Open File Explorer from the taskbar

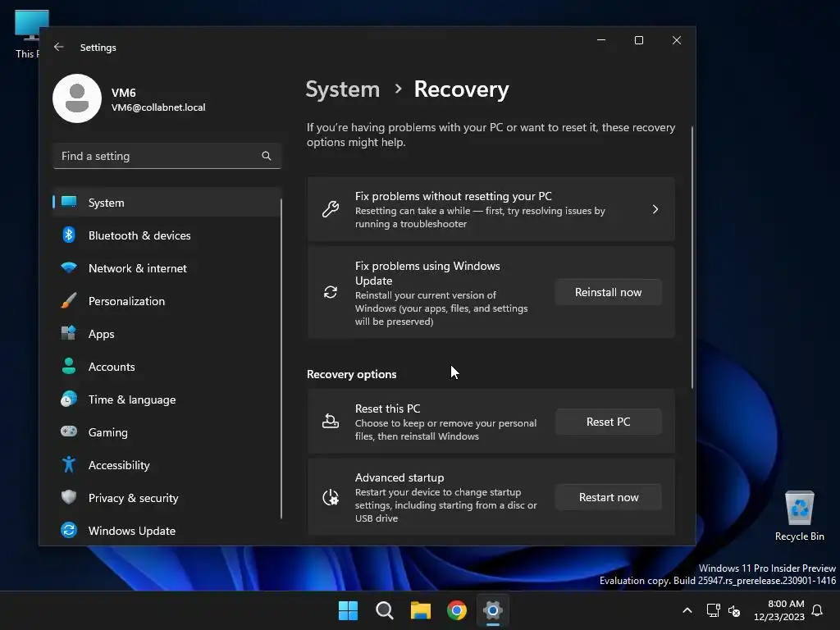pyautogui.click(x=421, y=610)
